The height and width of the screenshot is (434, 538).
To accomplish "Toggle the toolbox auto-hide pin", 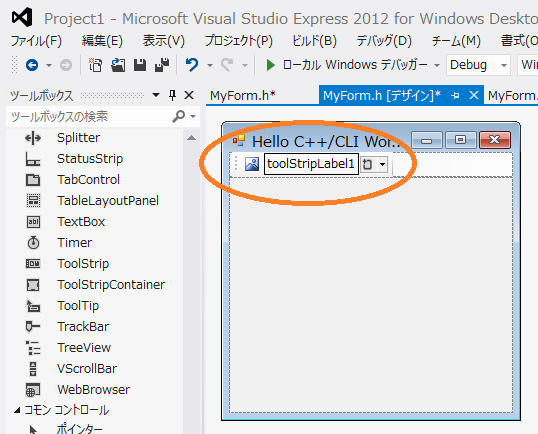I will (x=173, y=95).
